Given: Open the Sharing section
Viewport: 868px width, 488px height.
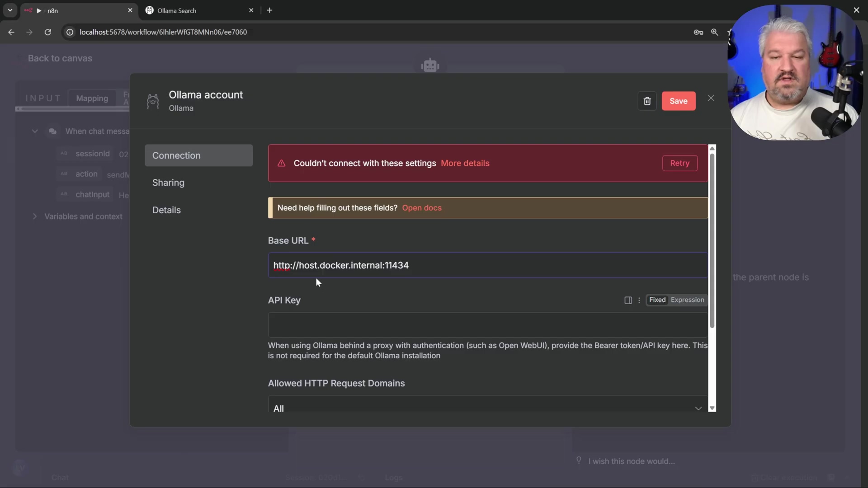Looking at the screenshot, I should pyautogui.click(x=168, y=183).
